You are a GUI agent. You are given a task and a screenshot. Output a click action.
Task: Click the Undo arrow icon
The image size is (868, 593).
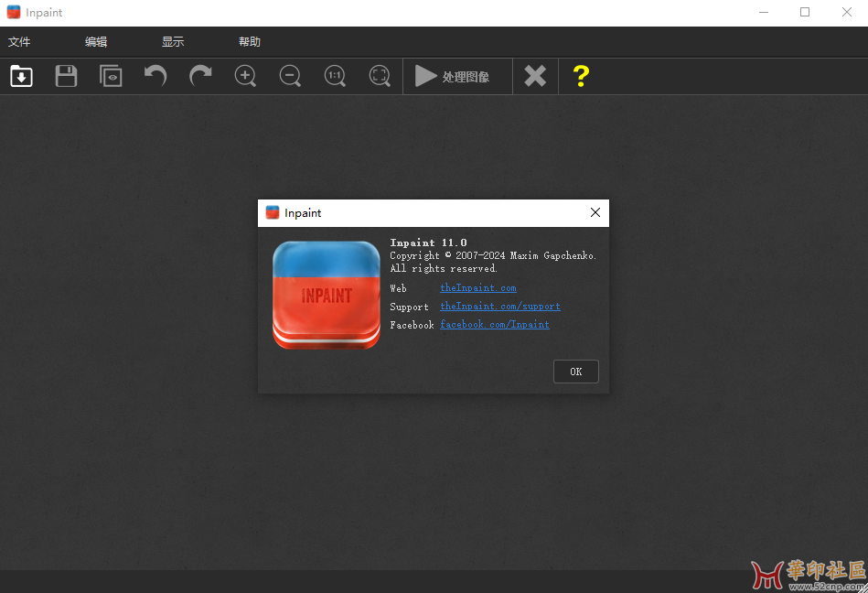click(x=155, y=76)
